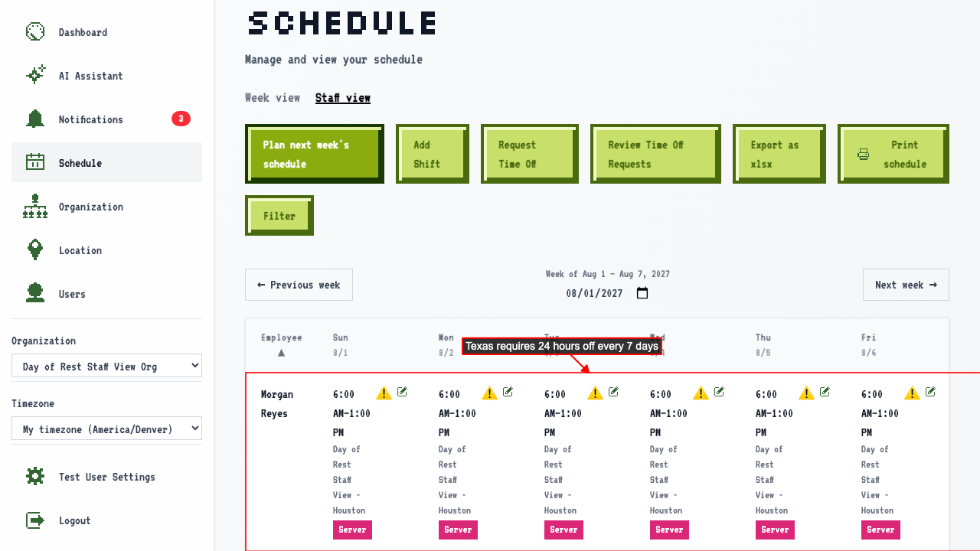Viewport: 980px width, 551px height.
Task: Open the Test User Settings gear icon
Action: (x=35, y=477)
